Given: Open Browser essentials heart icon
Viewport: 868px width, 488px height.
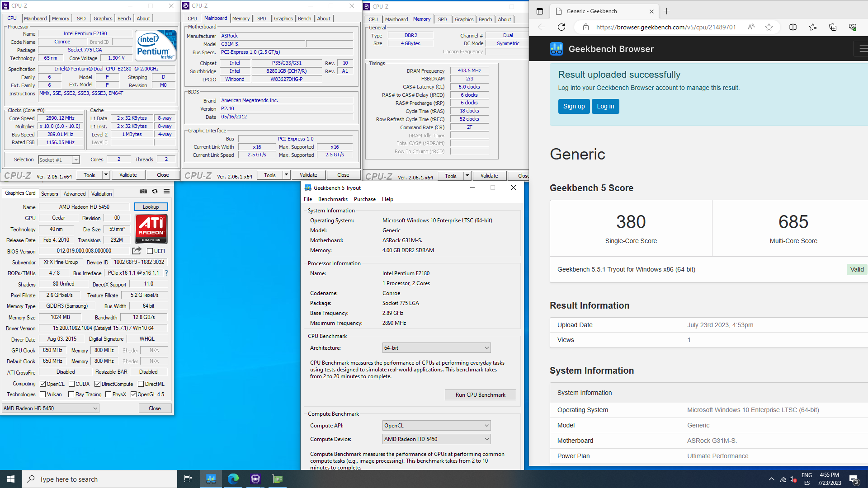Looking at the screenshot, I should [x=853, y=27].
